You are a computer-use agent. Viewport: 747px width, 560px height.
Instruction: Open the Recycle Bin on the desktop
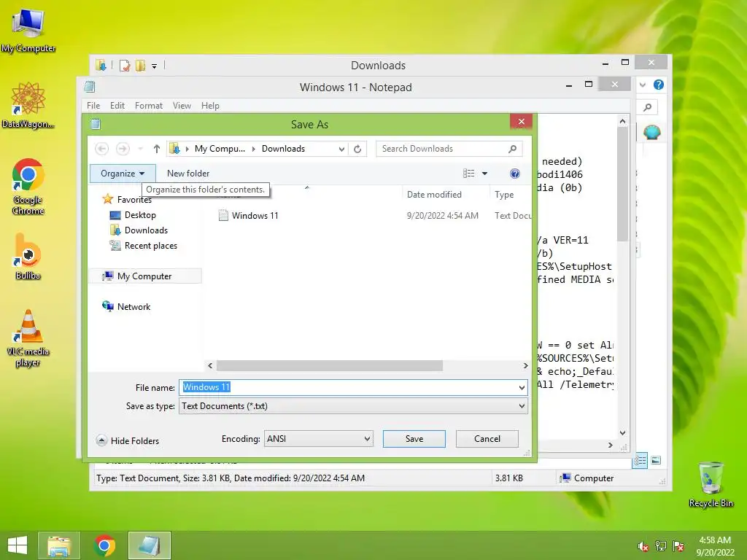click(x=711, y=484)
